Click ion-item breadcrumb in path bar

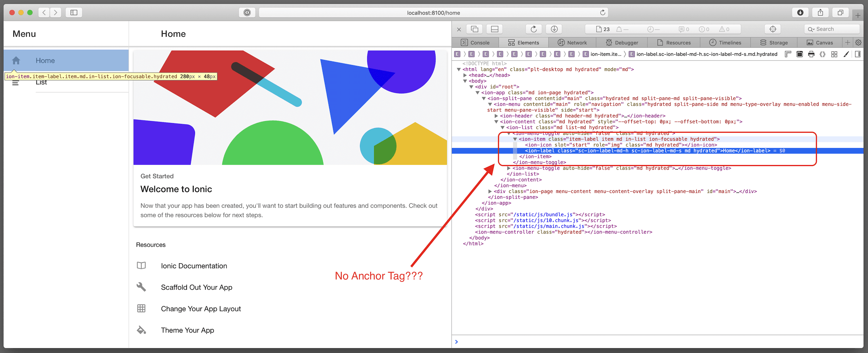602,54
